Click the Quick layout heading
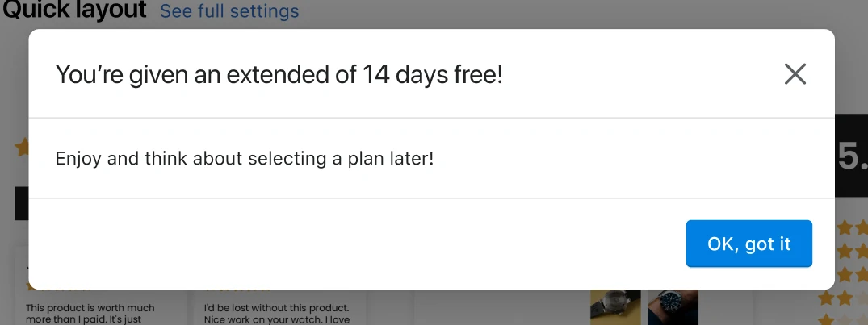Viewport: 868px width, 325px height. click(x=75, y=10)
